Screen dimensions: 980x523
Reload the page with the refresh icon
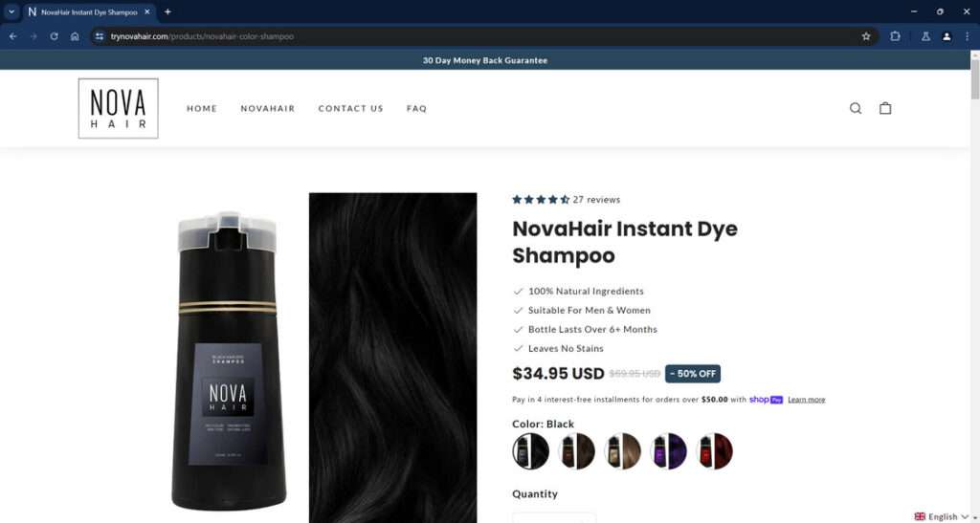click(54, 36)
